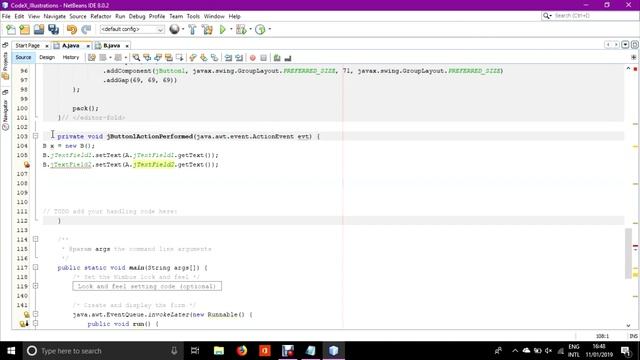The height and width of the screenshot is (360, 640).
Task: Click the Uncomment icon in editor toolbar
Action: tap(288, 58)
